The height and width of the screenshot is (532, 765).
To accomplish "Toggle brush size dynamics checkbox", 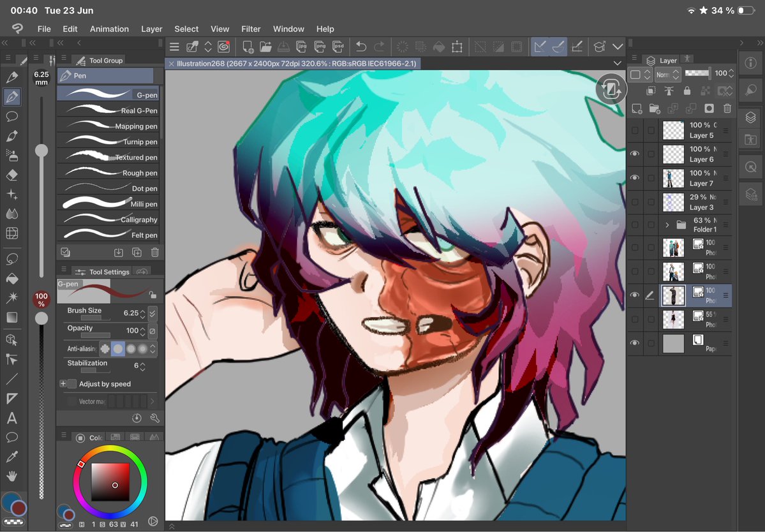I will click(x=152, y=313).
